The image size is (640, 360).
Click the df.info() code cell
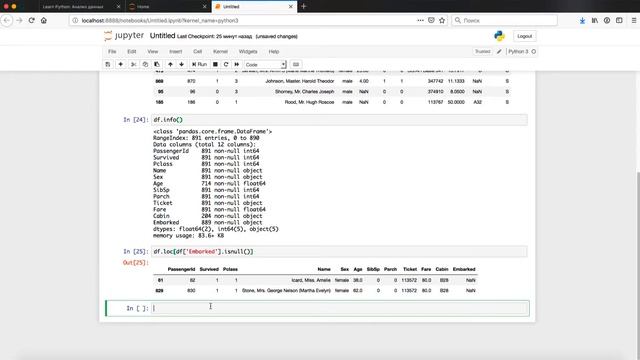click(x=340, y=120)
